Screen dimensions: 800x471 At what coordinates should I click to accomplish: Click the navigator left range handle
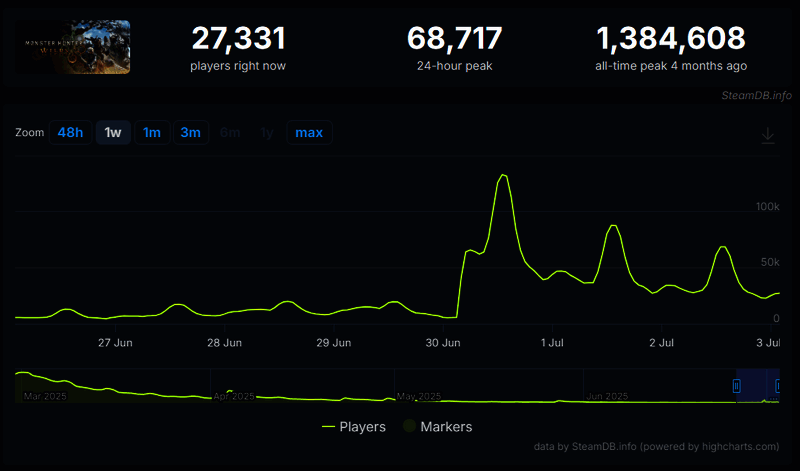(738, 386)
